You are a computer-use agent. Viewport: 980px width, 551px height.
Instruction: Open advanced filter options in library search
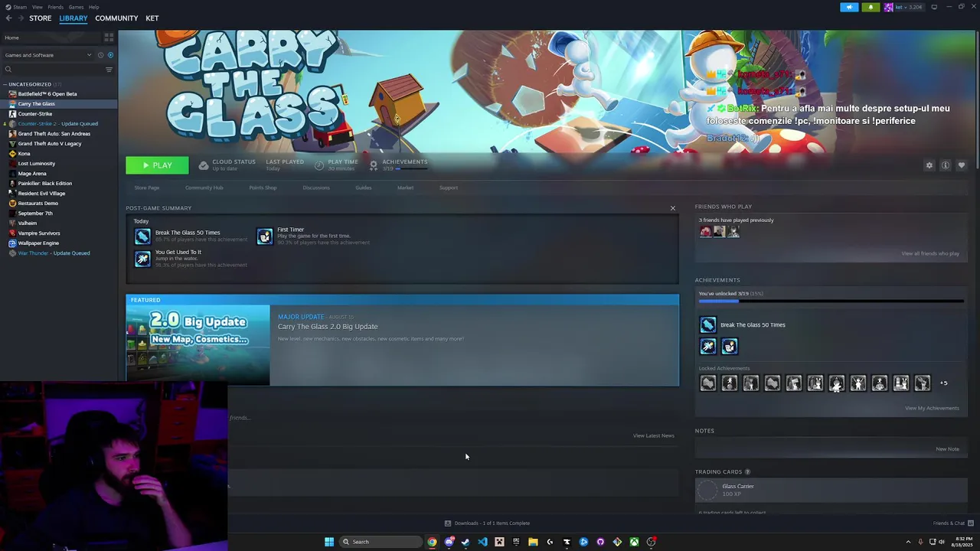(x=109, y=70)
